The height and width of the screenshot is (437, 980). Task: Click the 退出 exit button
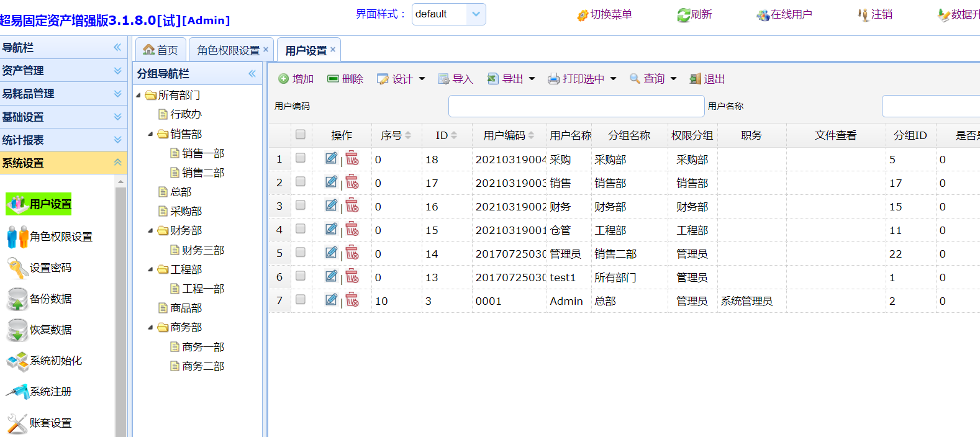tap(707, 79)
